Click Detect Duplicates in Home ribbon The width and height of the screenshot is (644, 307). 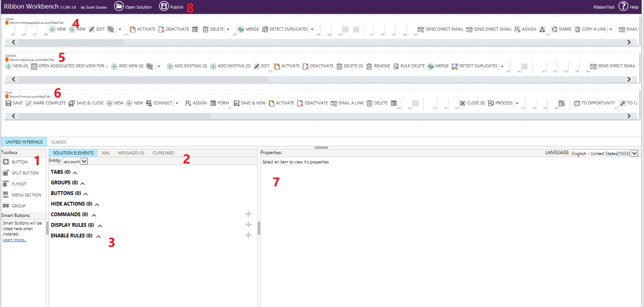(285, 29)
